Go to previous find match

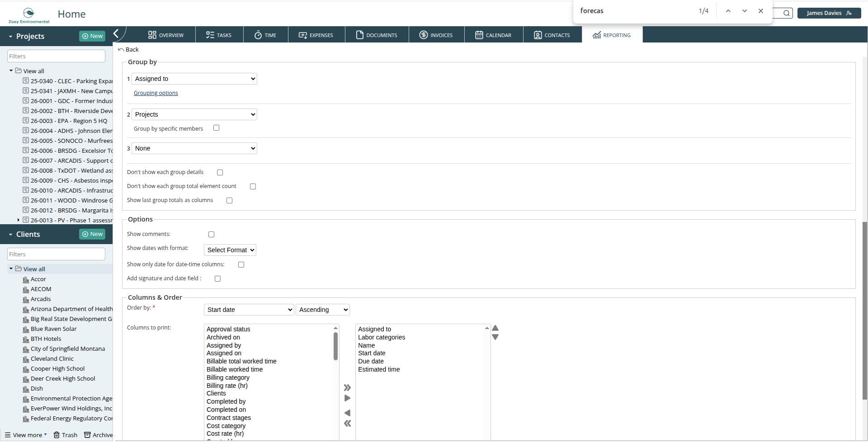click(728, 11)
